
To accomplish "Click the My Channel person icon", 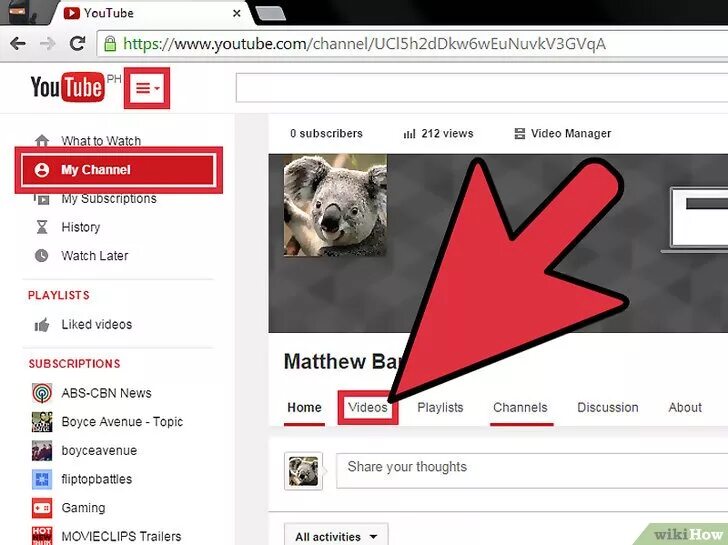I will [x=42, y=170].
